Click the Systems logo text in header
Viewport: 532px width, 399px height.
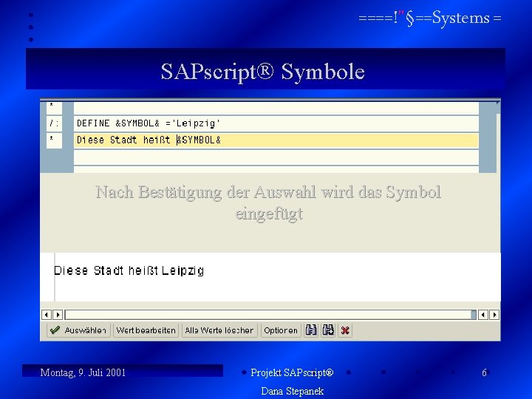[x=430, y=18]
